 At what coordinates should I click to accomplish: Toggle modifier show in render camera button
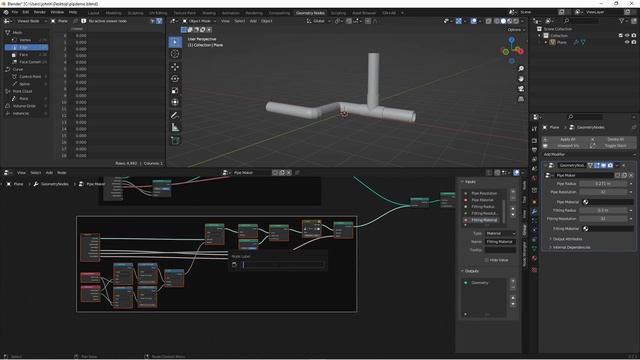(610, 165)
